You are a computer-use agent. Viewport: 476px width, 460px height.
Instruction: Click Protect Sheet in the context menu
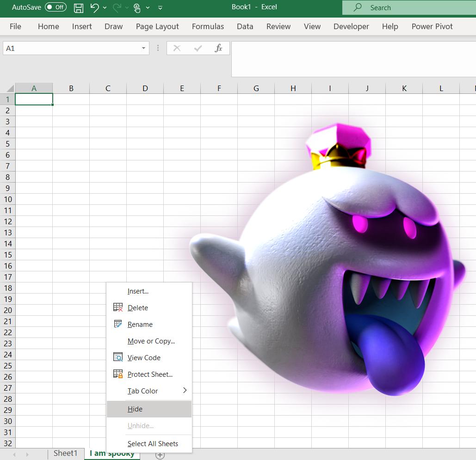(150, 374)
